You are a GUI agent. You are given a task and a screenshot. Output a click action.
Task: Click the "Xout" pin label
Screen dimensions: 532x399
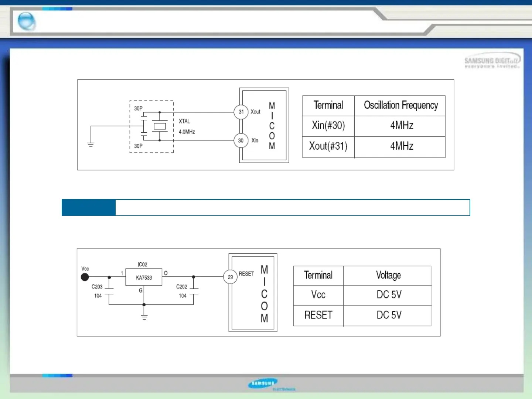pos(255,112)
